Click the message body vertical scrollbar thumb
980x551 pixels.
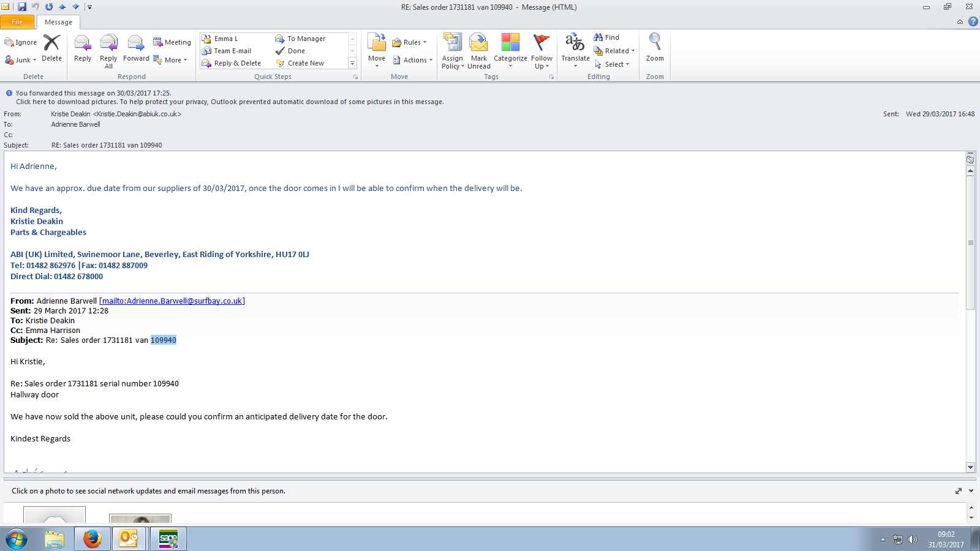970,242
